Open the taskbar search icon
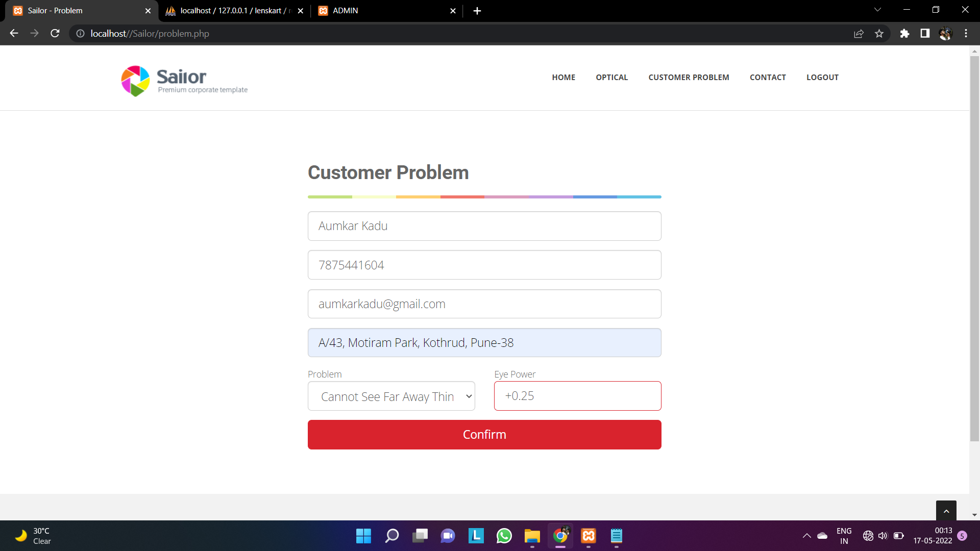Image resolution: width=980 pixels, height=551 pixels. point(392,536)
